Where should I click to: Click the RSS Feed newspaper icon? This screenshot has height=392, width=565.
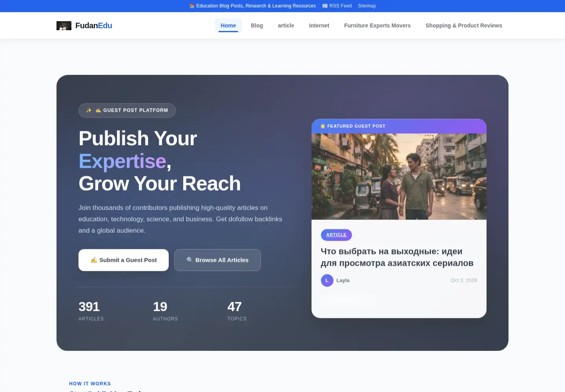325,6
